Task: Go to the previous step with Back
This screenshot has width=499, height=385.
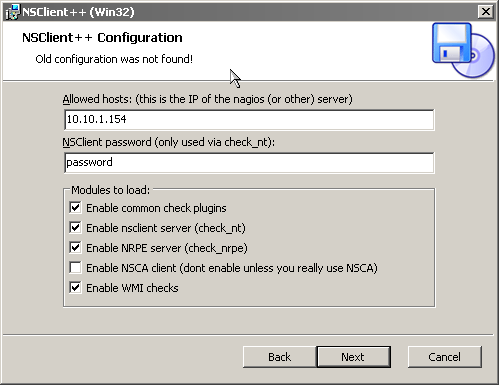Action: coord(279,357)
